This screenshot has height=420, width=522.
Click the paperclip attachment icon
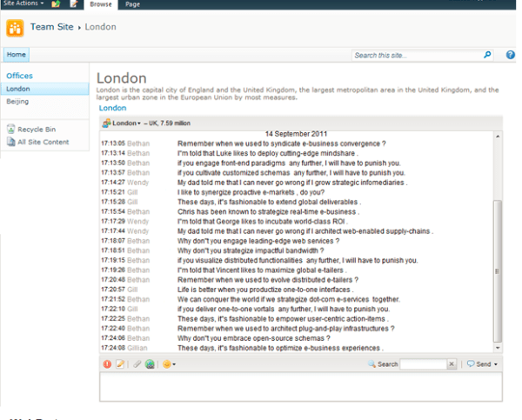point(137,364)
